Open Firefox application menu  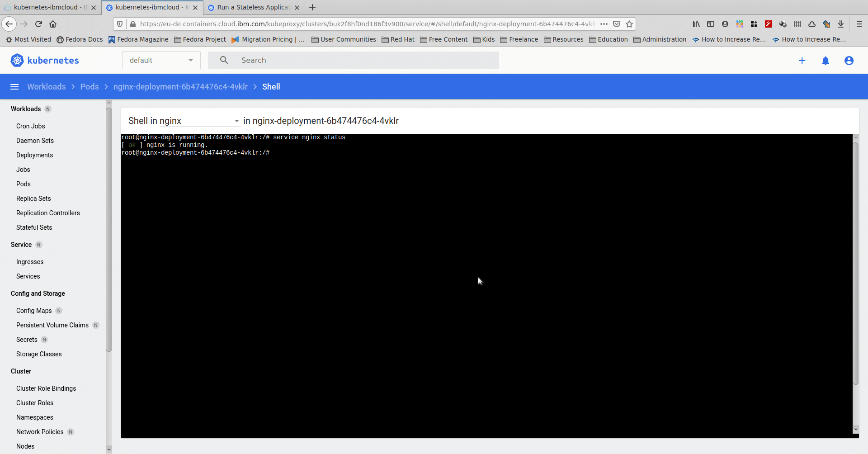pyautogui.click(x=859, y=24)
